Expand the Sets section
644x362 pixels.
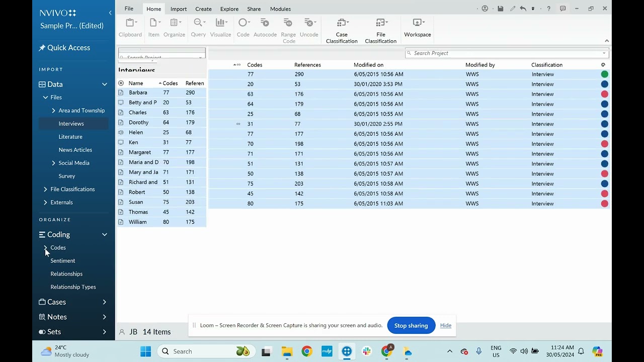105,332
